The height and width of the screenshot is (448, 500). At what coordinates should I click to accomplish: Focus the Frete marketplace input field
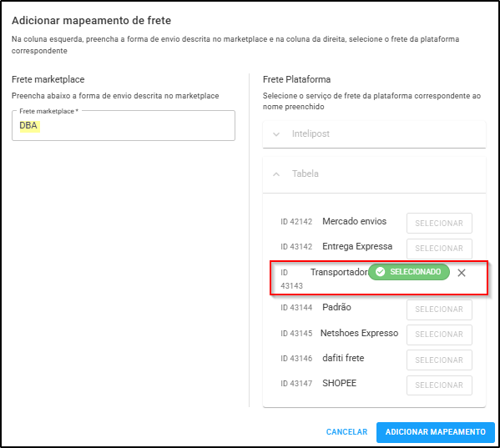point(124,125)
